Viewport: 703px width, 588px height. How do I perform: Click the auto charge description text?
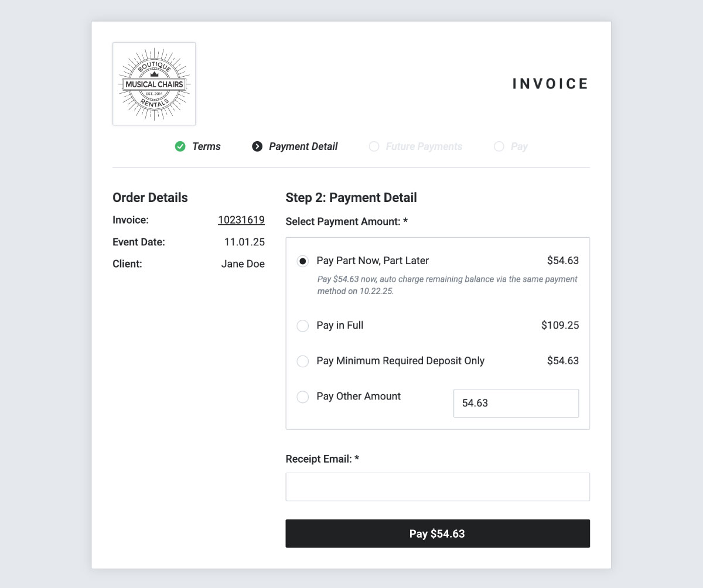447,285
